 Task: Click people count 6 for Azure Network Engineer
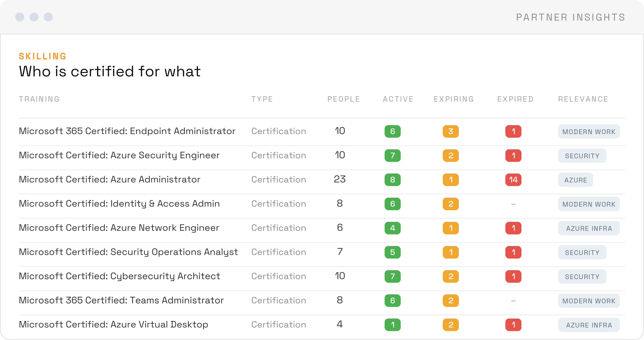tap(340, 227)
